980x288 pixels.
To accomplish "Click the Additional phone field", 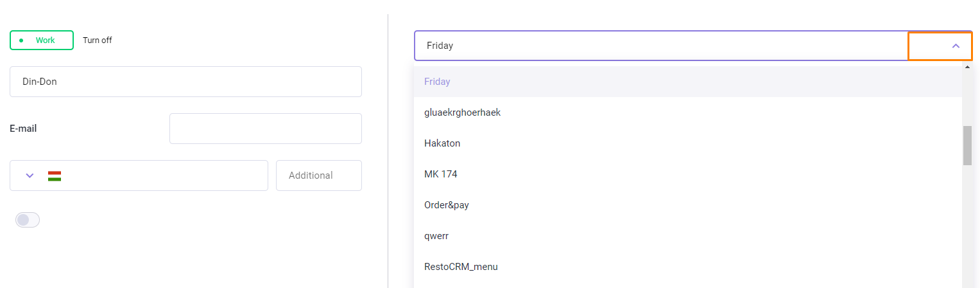I will (319, 175).
